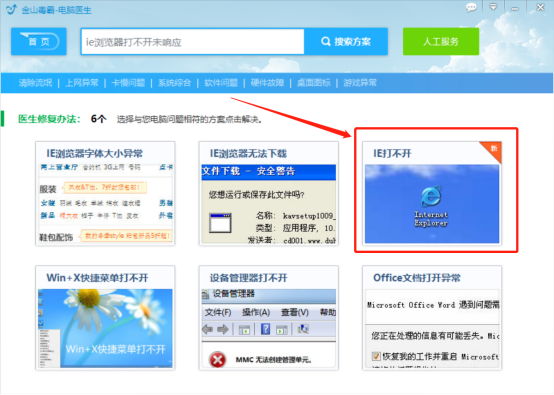The image size is (554, 395).
Task: Click the red error X icon beside MMC message
Action: (x=217, y=360)
